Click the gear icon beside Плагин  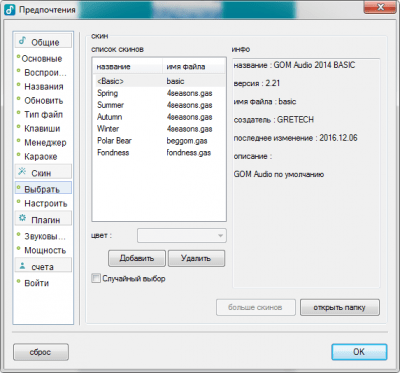(22, 218)
